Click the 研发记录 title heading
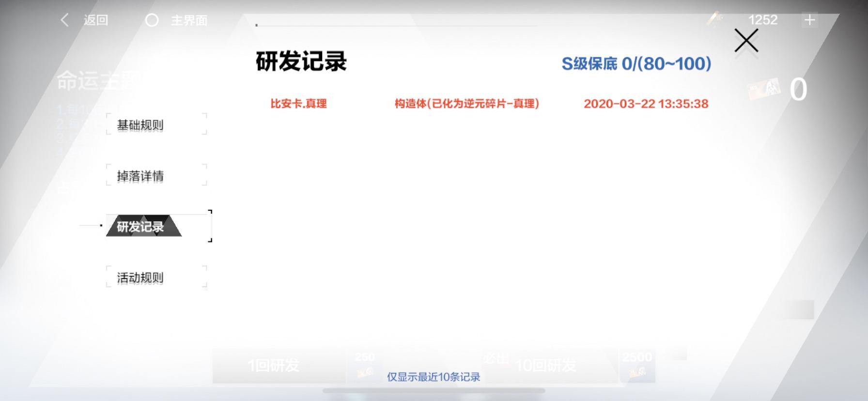868x401 pixels. click(301, 62)
